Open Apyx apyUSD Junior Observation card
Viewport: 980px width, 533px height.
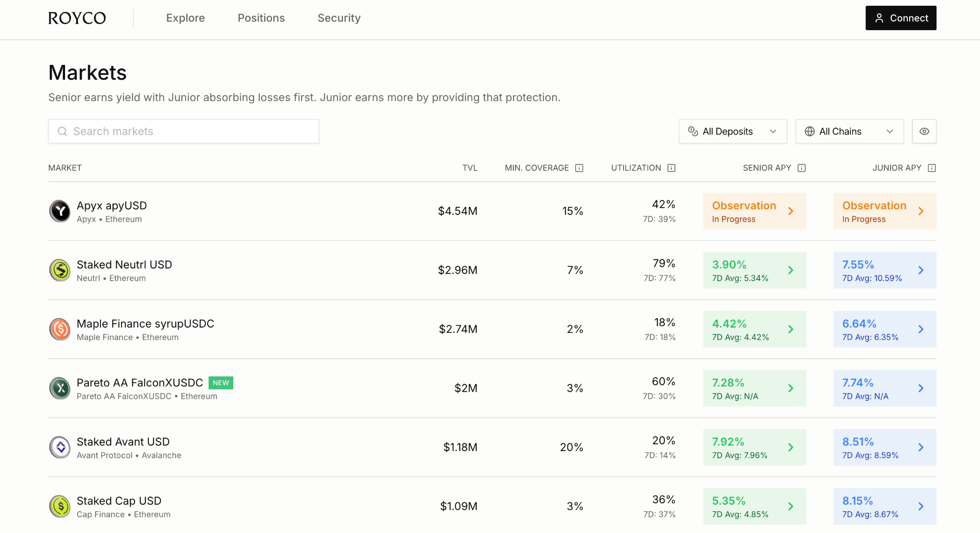(885, 211)
